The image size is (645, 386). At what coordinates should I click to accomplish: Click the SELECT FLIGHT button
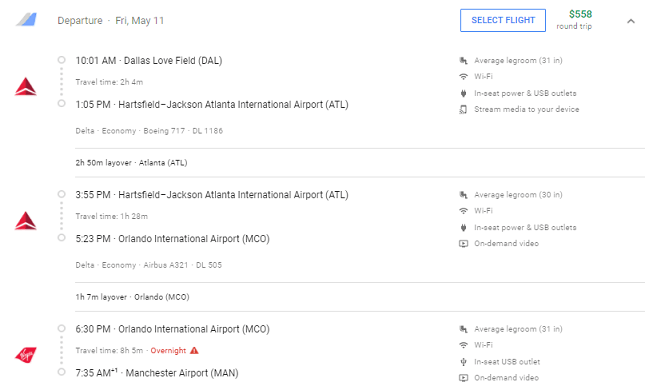[x=503, y=20]
